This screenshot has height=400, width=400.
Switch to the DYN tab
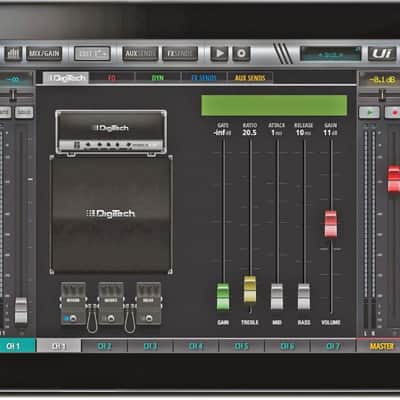158,78
